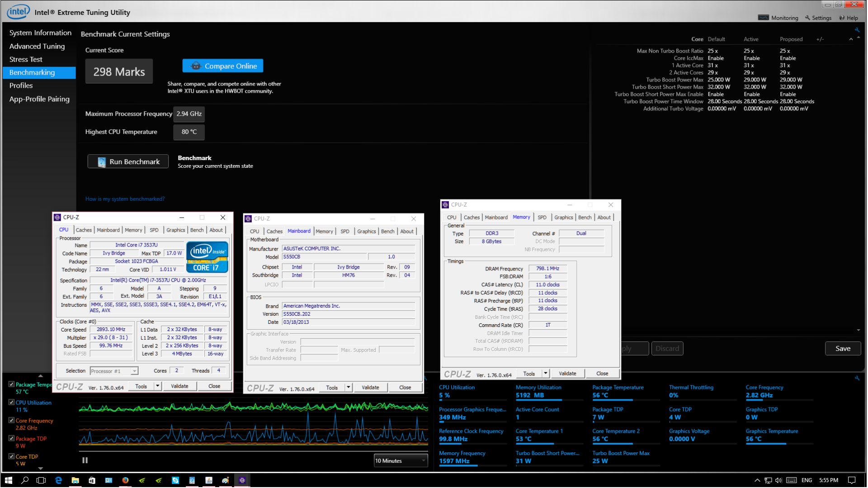Uncheck Core TDP graph checkbox
This screenshot has height=488, width=868.
(x=11, y=456)
